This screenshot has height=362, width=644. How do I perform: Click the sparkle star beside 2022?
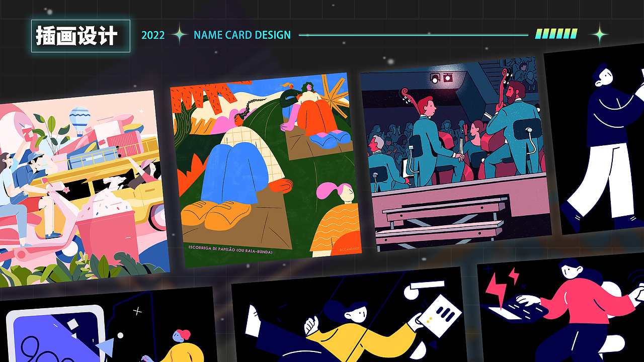click(179, 35)
